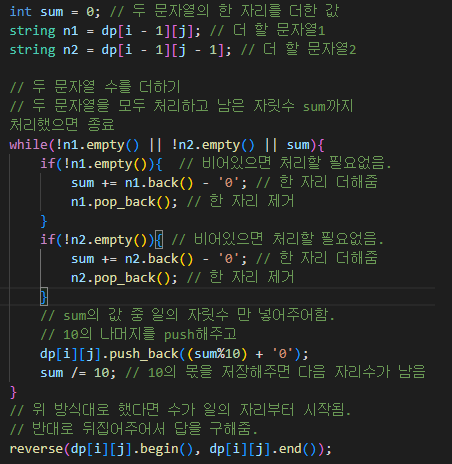Click 'sum += n2.back() - '0';' line
This screenshot has width=452, height=464.
coord(159,259)
